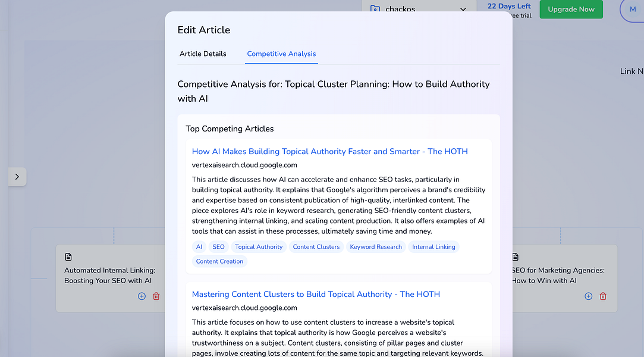Add node under Automated Internal Linking card
The width and height of the screenshot is (644, 357).
point(142,296)
